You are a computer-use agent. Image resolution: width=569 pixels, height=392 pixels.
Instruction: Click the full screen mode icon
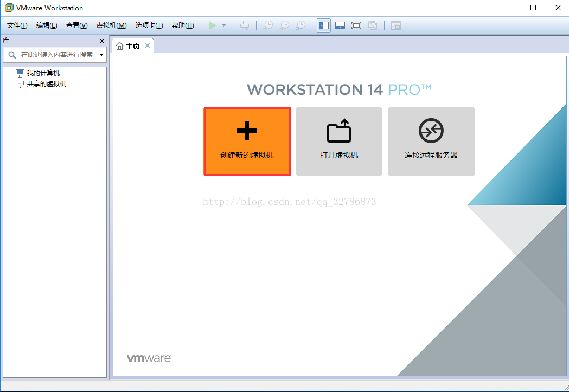[356, 25]
